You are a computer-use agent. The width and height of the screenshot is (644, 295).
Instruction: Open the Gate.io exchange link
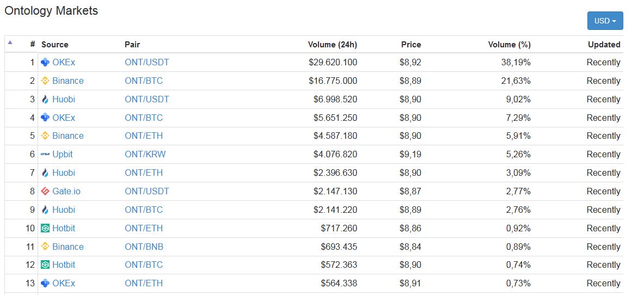click(66, 192)
